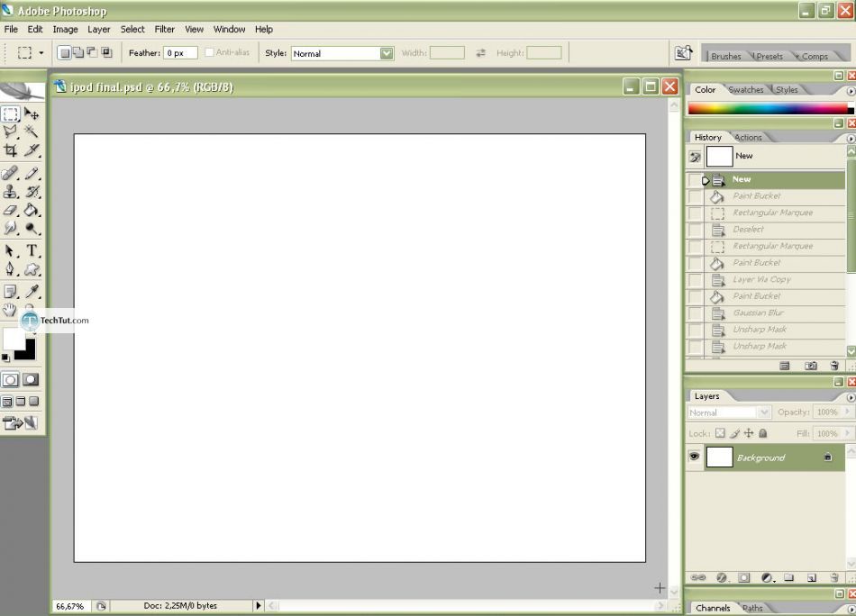Select the Custom Shape tool
Viewport: 856px width, 616px height.
[32, 269]
